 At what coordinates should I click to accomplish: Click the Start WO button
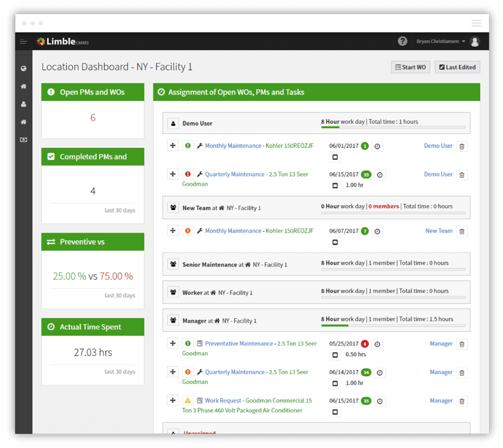point(410,67)
